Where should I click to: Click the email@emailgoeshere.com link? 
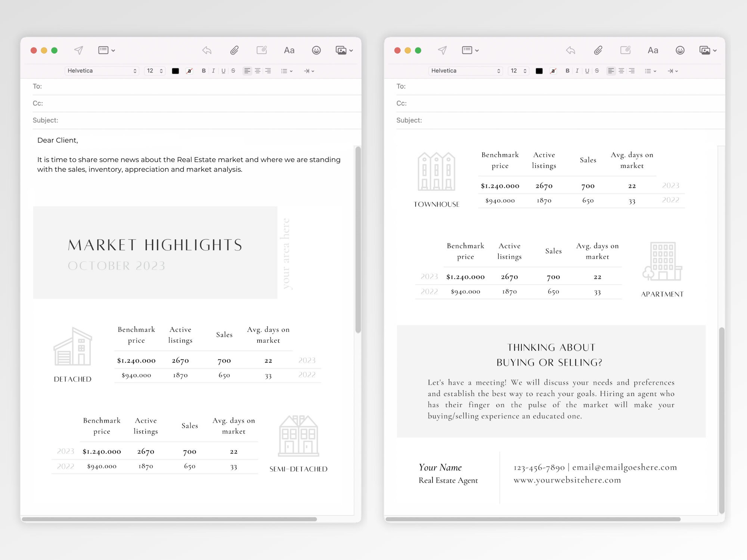click(624, 467)
